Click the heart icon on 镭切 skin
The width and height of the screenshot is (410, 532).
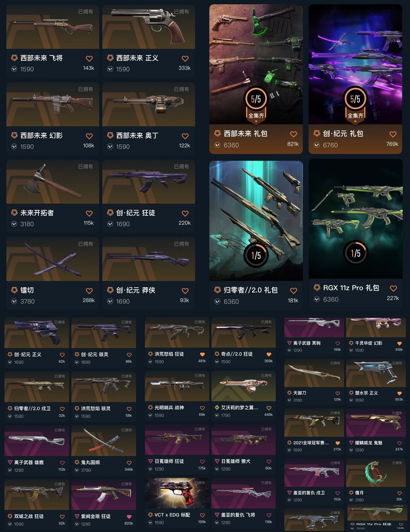89,291
